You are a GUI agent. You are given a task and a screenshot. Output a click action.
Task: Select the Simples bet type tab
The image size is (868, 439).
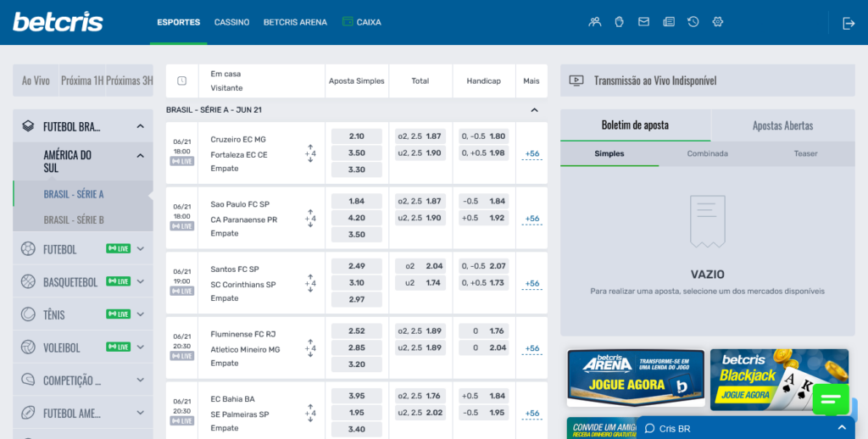click(609, 154)
